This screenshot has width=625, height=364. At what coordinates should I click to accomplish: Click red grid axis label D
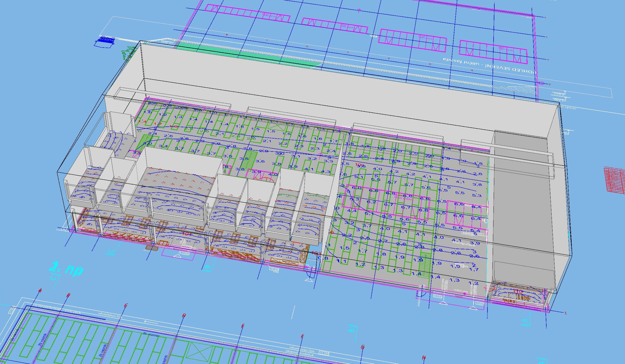[184, 316]
